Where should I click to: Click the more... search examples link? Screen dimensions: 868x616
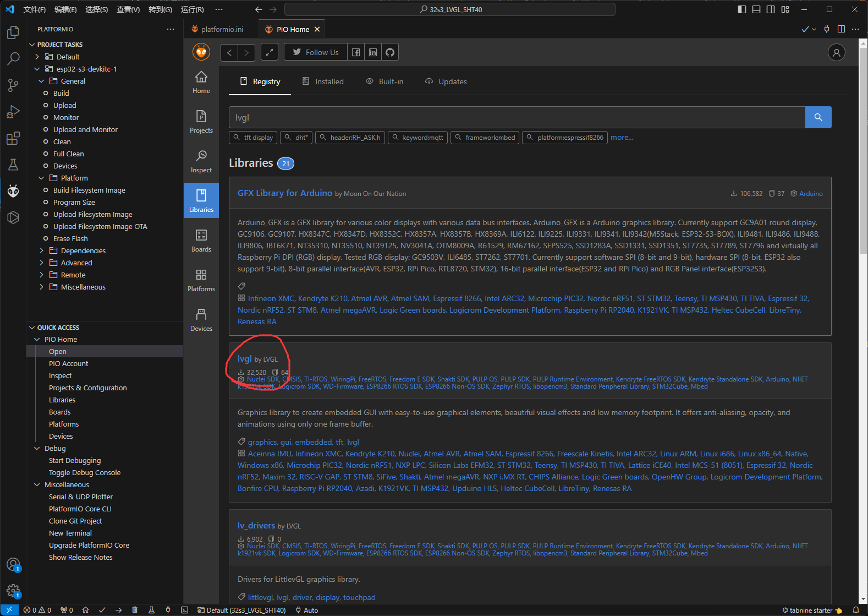pos(622,137)
